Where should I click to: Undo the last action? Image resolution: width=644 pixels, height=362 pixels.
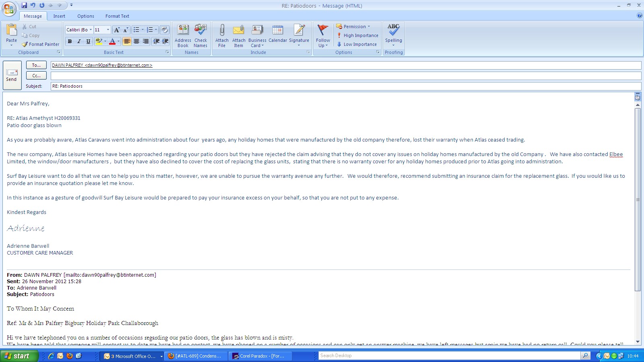pyautogui.click(x=33, y=5)
